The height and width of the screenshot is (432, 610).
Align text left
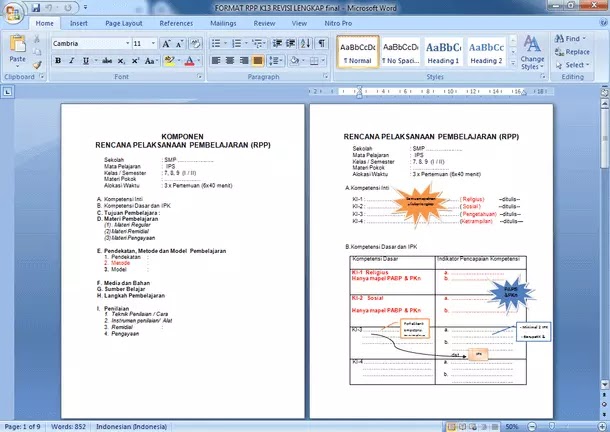216,61
